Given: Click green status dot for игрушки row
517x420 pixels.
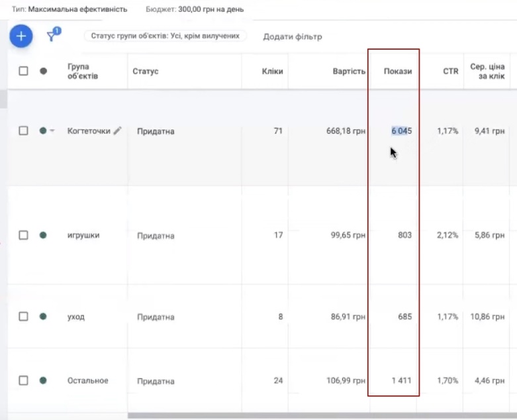Looking at the screenshot, I should 43,235.
